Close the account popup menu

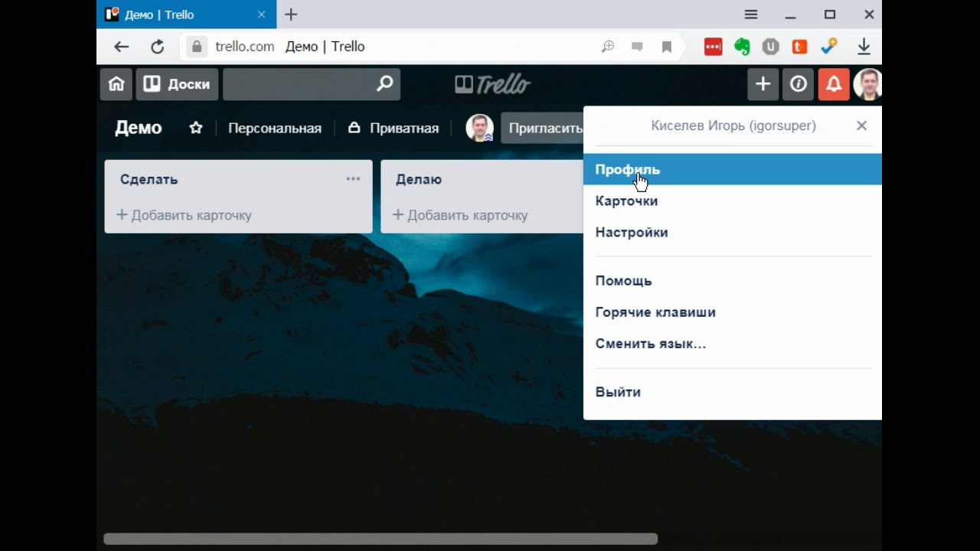[861, 126]
